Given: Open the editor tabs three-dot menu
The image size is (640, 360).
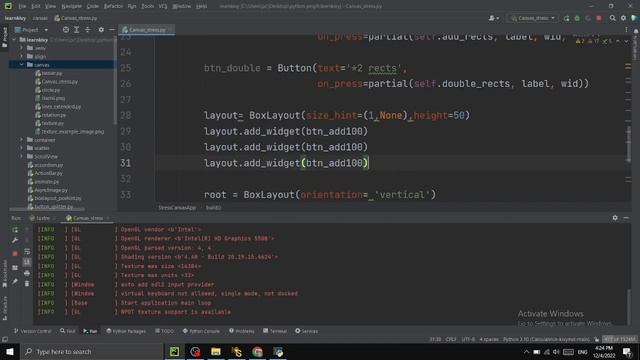Looking at the screenshot, I should [x=626, y=30].
